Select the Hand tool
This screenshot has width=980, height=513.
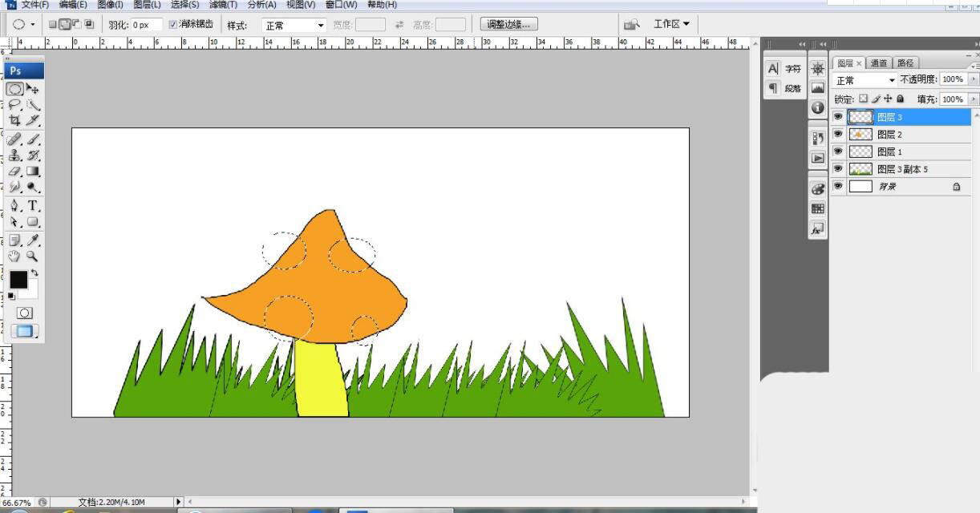tap(14, 256)
